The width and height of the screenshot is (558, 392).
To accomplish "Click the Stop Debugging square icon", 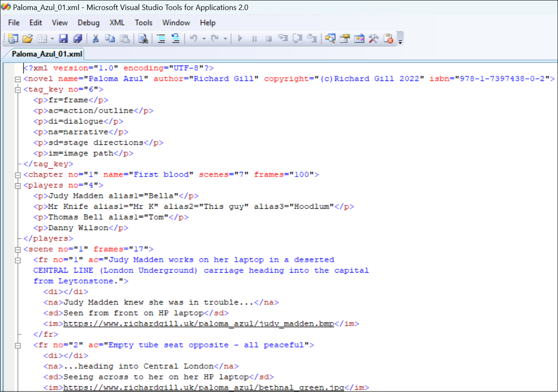I will [269, 39].
